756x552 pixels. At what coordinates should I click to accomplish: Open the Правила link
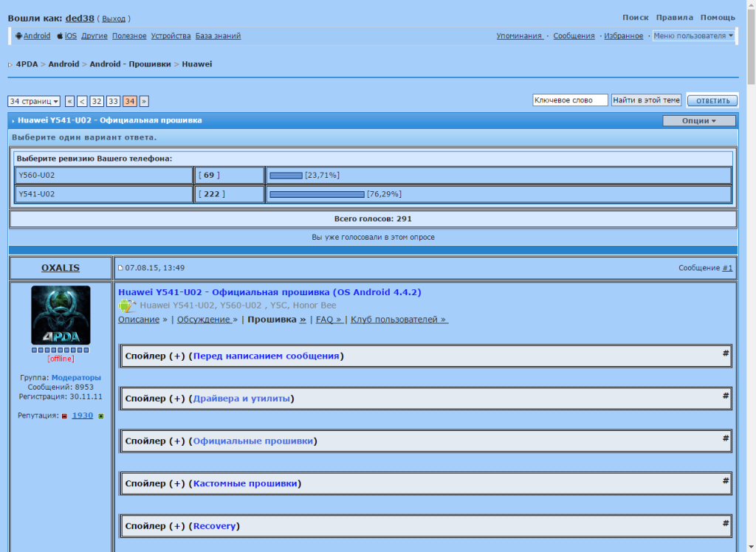click(x=675, y=18)
